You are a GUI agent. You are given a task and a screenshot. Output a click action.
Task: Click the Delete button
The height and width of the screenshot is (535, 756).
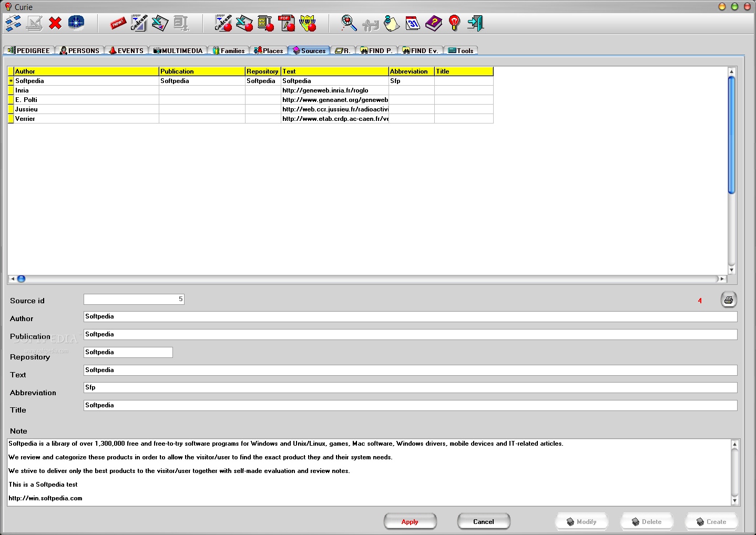pos(647,521)
